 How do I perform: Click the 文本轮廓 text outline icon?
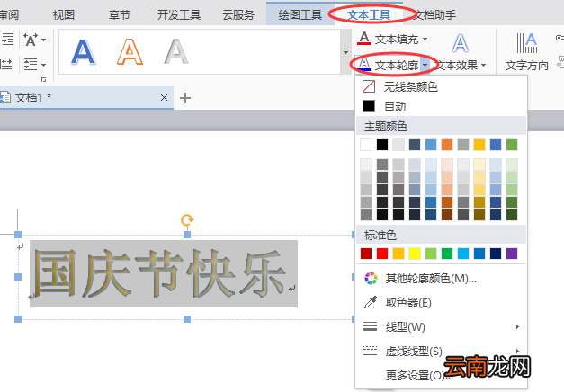[x=364, y=65]
